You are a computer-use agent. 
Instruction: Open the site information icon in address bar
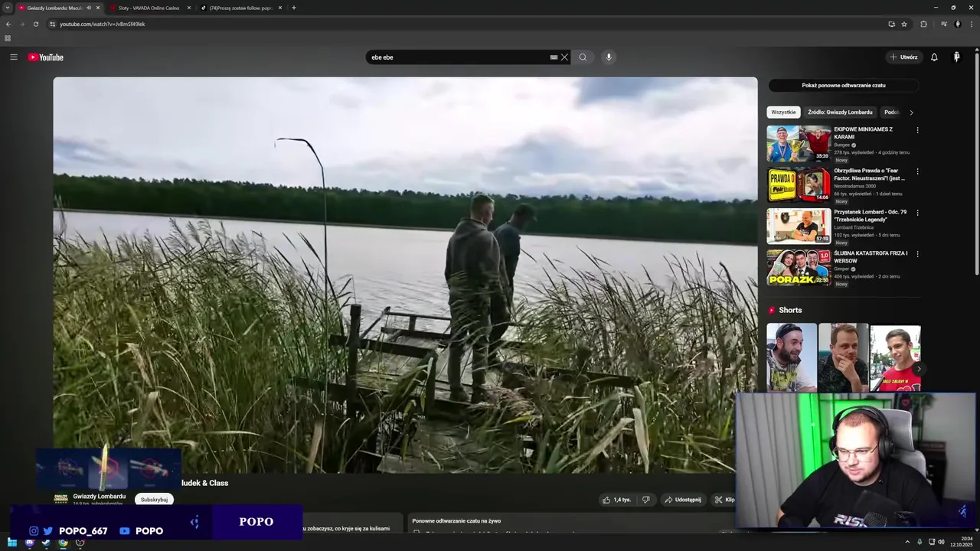tap(52, 24)
